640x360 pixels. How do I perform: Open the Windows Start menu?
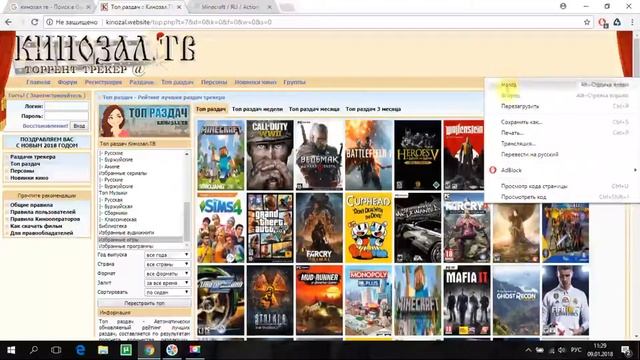click(x=11, y=350)
